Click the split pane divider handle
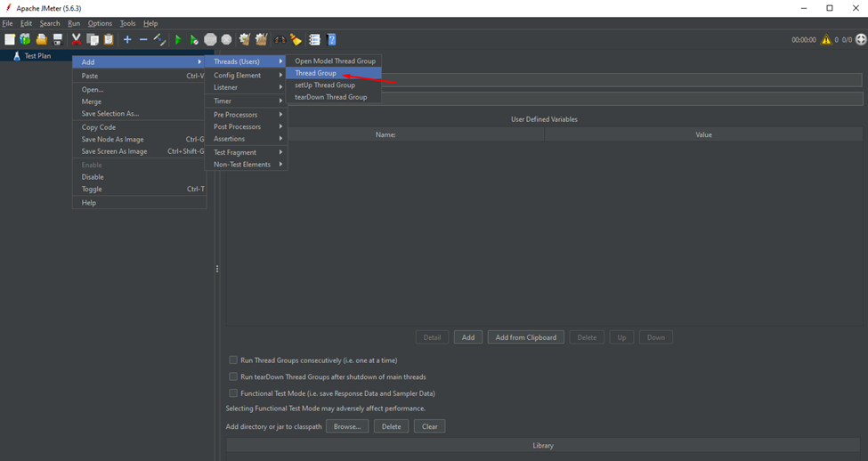Screen dimensions: 868x461 (x=217, y=269)
